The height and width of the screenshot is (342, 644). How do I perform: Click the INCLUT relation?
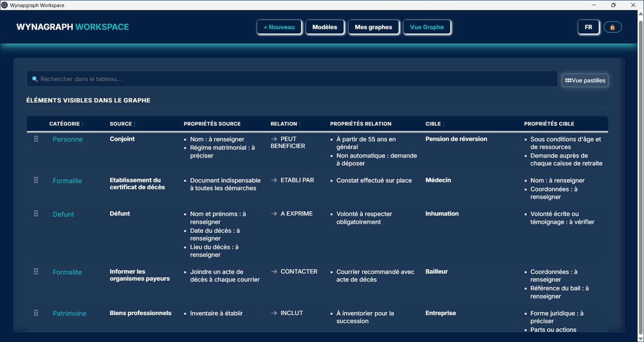point(287,313)
